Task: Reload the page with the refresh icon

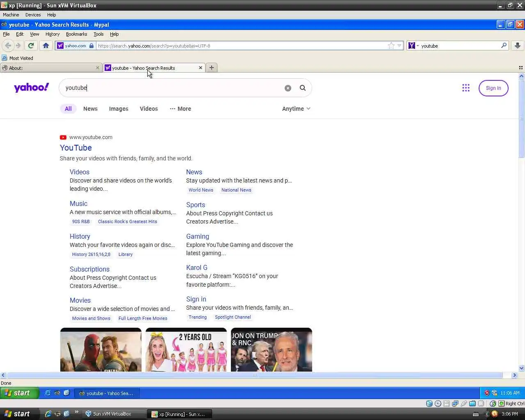Action: [x=31, y=46]
